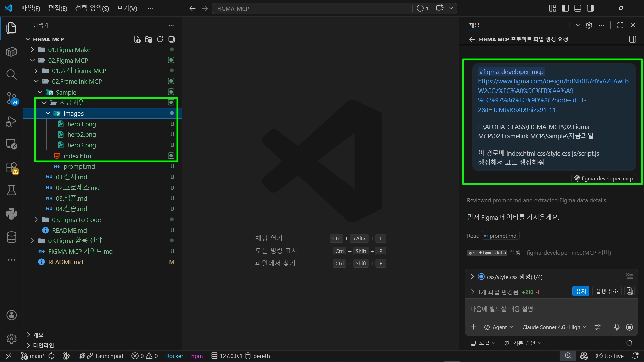Expand the 03.Figma to Code folder
This screenshot has width=644, height=362.
76,220
